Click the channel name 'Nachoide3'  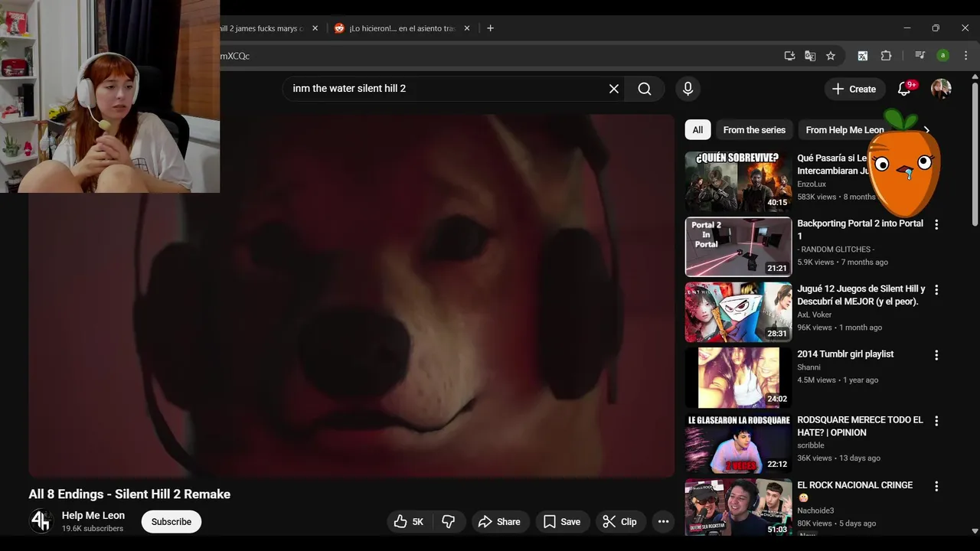[815, 510]
